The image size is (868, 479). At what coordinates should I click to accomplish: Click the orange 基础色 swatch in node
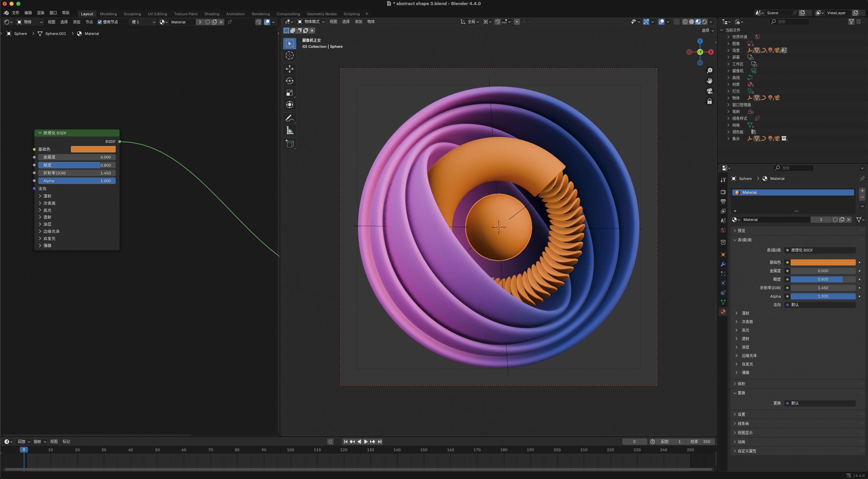[93, 149]
